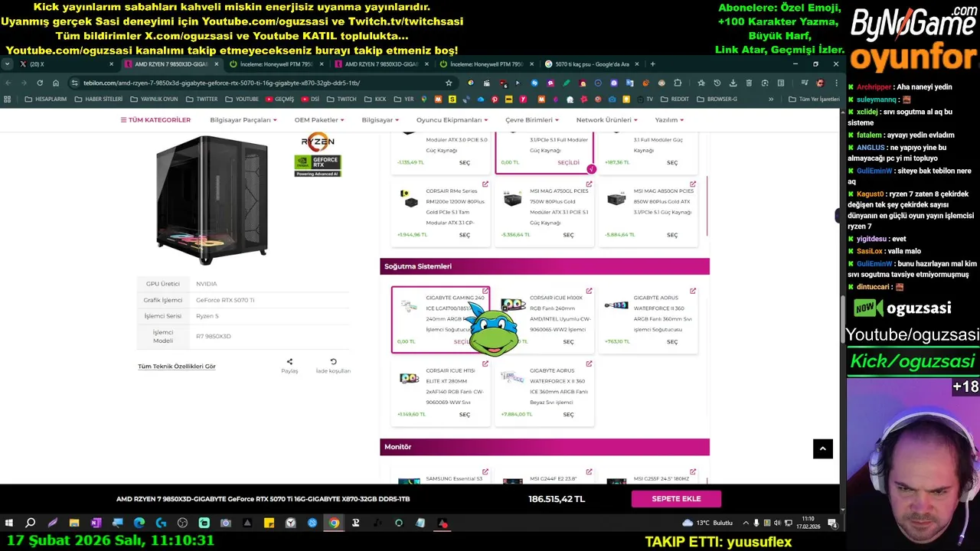Viewport: 980px width, 551px height.
Task: Click the Monitör section header
Action: coord(544,447)
